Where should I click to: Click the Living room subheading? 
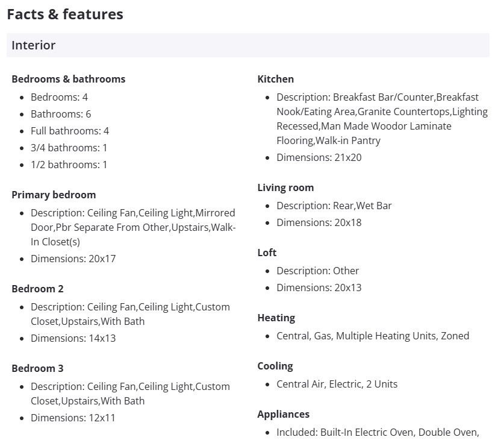[285, 187]
